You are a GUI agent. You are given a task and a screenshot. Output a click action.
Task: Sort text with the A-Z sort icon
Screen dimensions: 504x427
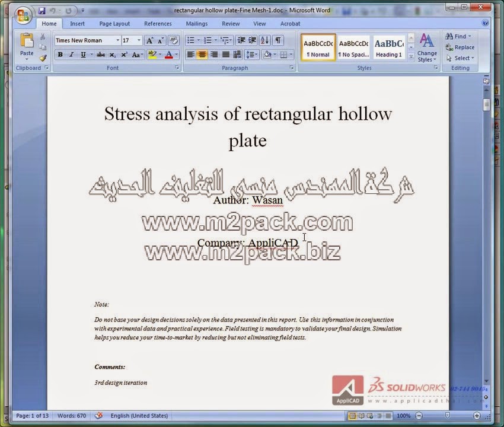click(264, 40)
